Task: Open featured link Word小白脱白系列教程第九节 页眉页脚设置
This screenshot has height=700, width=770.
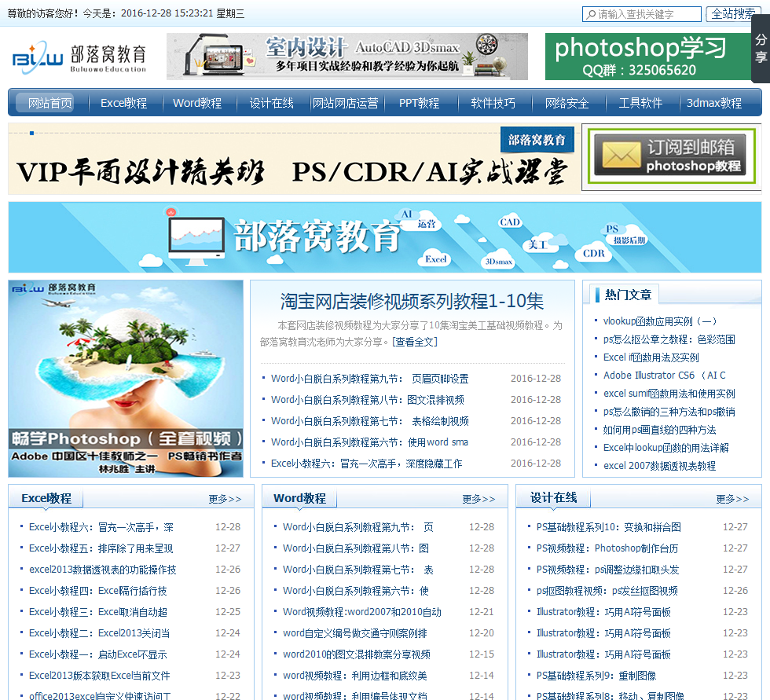Action: click(369, 379)
